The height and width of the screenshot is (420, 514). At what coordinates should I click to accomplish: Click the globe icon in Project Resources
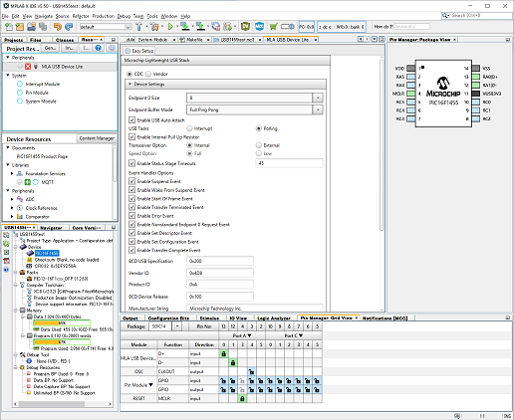coord(112,48)
